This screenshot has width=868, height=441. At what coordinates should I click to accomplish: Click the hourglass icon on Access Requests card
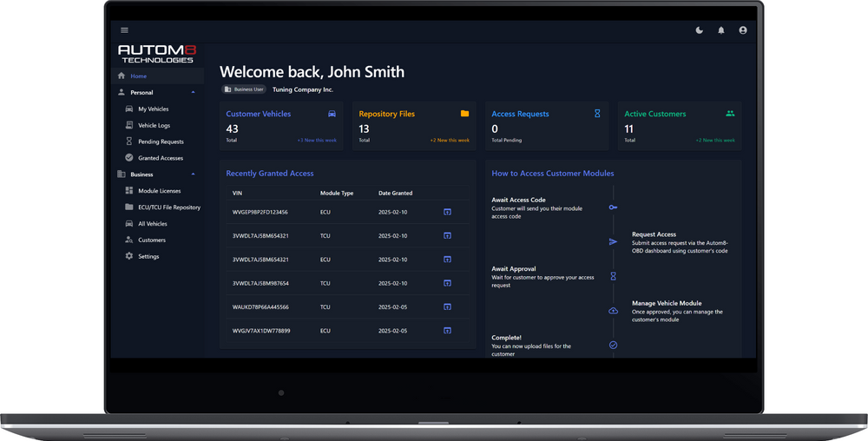(597, 114)
